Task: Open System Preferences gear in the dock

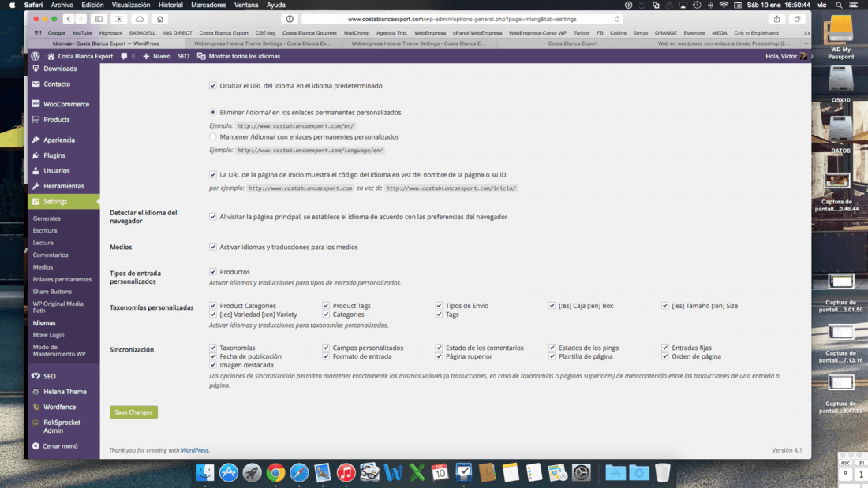Action: tap(582, 472)
